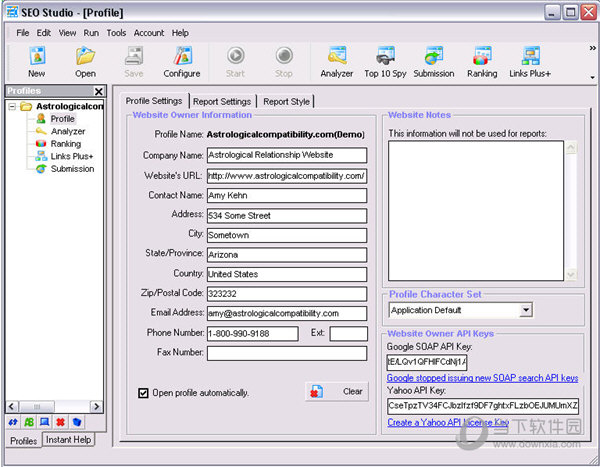Viewport: 600px width, 467px height.
Task: Select Profile in the profiles tree
Action: pyautogui.click(x=62, y=119)
